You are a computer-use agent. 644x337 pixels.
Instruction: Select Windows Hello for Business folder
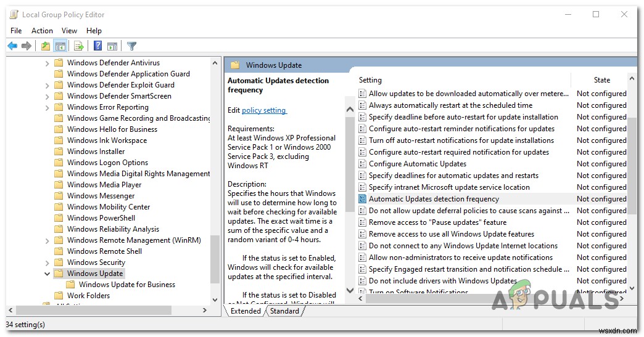pos(112,129)
